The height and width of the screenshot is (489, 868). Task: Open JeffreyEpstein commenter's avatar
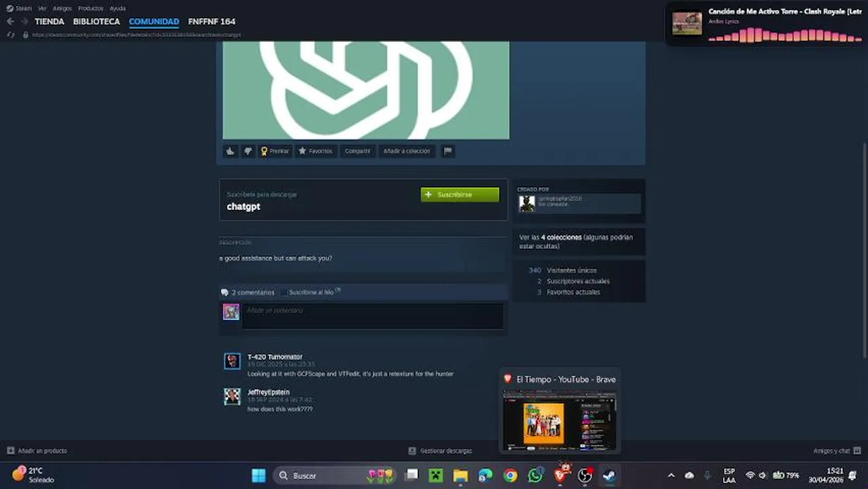pos(232,397)
